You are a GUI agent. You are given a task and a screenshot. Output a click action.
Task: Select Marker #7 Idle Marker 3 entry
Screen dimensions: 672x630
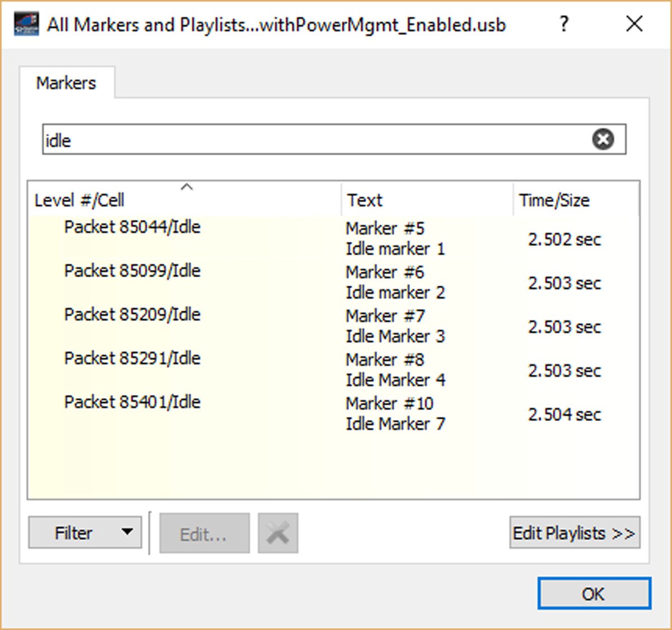[x=395, y=326]
